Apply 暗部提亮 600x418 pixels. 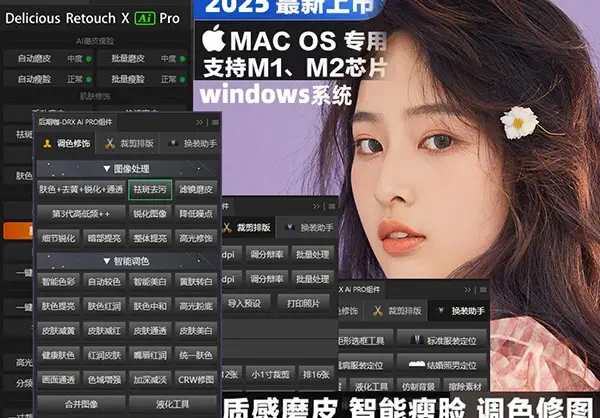pyautogui.click(x=104, y=238)
